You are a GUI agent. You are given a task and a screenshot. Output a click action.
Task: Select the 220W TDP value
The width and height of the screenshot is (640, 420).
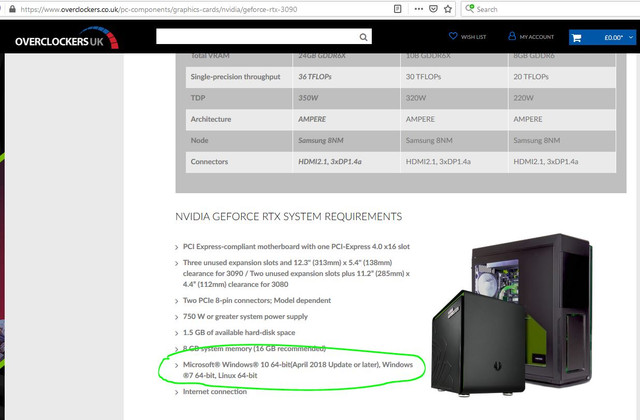523,98
